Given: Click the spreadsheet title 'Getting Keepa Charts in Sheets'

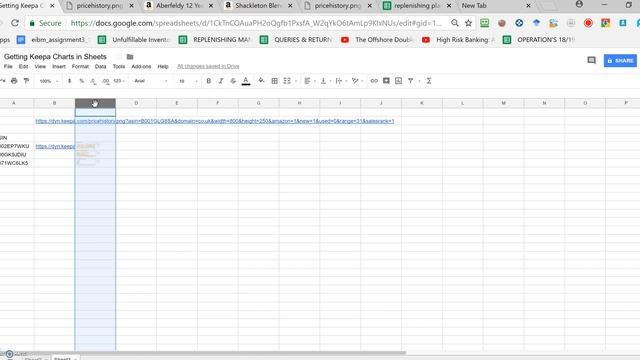Looking at the screenshot, I should click(55, 57).
